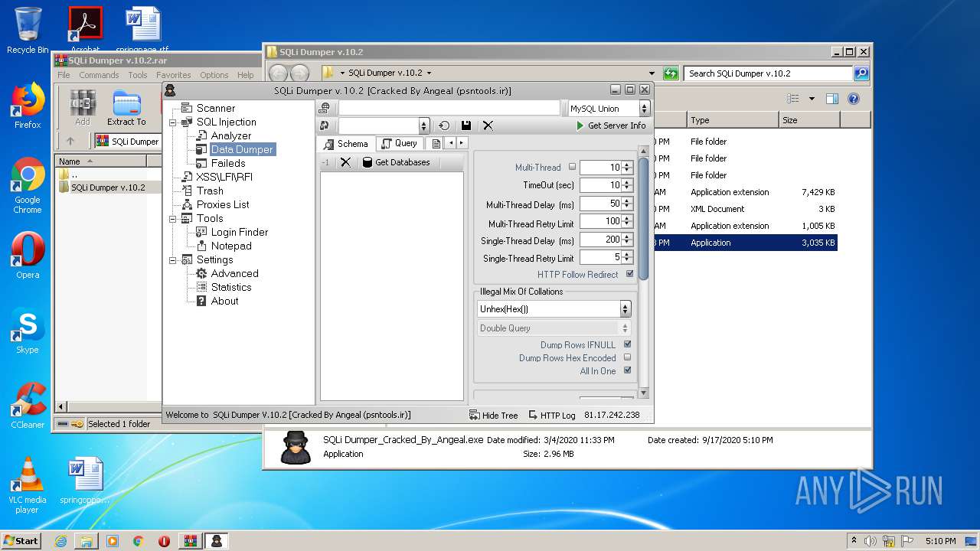Screen dimensions: 980x551
Task: Collapse the Tools tree node
Action: coord(173,219)
